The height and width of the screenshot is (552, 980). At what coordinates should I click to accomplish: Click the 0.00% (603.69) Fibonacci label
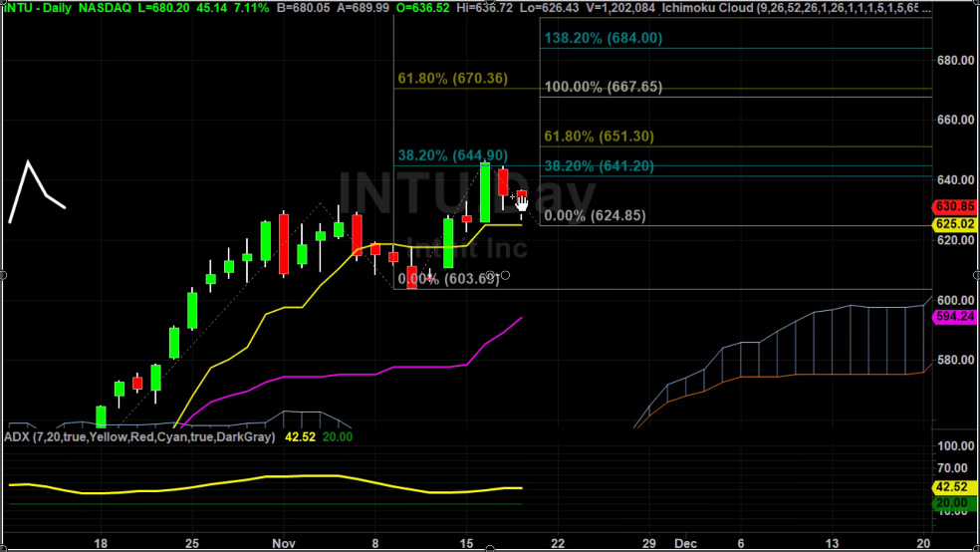(x=449, y=279)
